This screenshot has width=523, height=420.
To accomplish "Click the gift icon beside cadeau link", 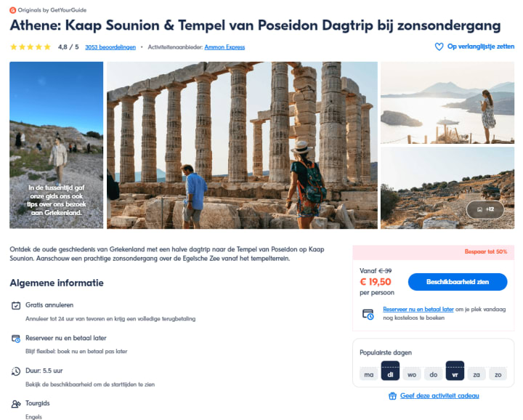I will point(392,396).
